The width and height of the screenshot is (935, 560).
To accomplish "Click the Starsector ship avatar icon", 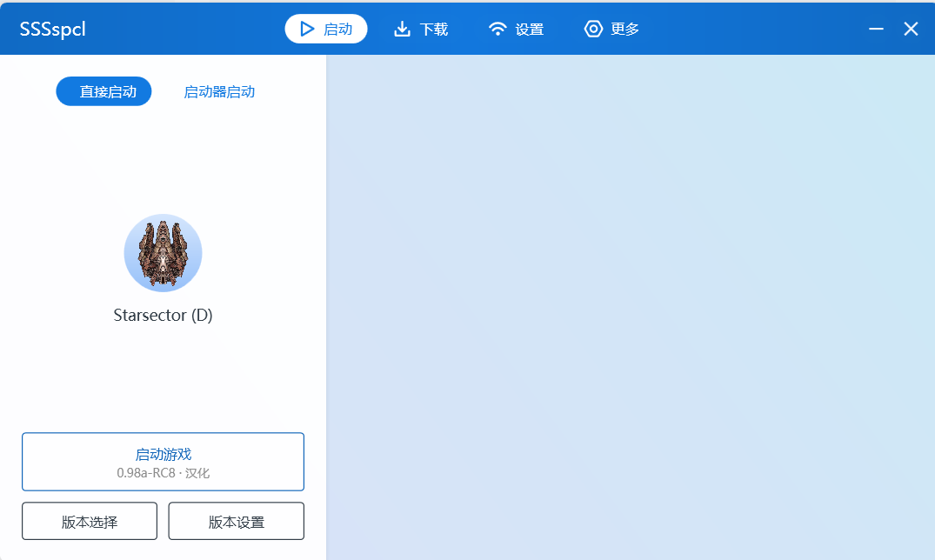I will (163, 253).
